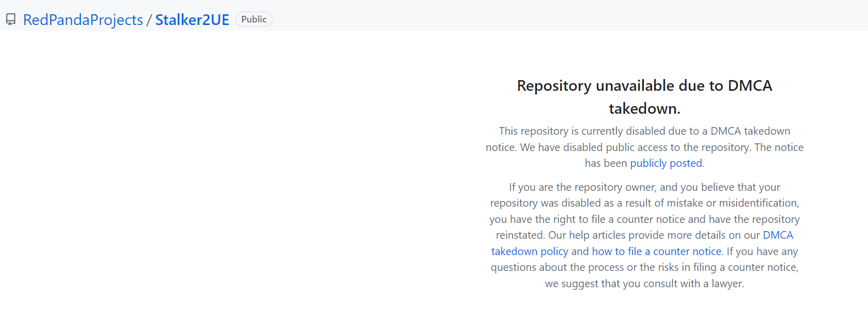Open the publicly posted notice link
868x327 pixels.
[666, 163]
